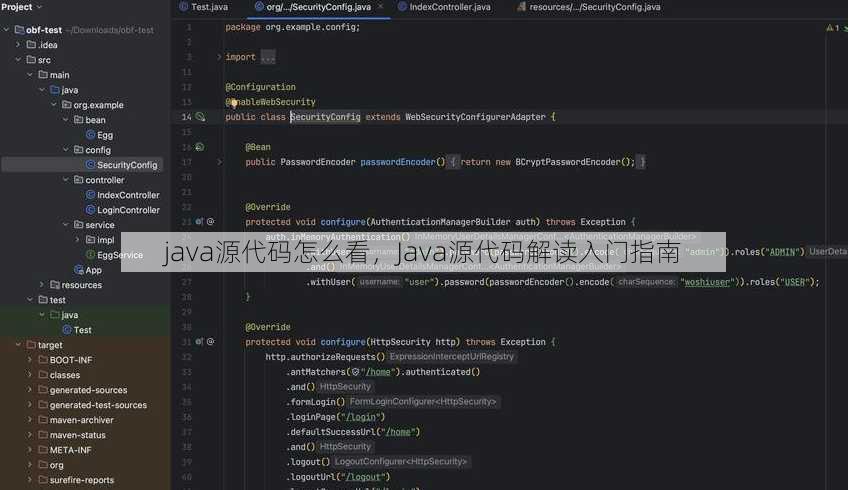The image size is (848, 490).
Task: Click the LoginController class icon
Action: (90, 210)
